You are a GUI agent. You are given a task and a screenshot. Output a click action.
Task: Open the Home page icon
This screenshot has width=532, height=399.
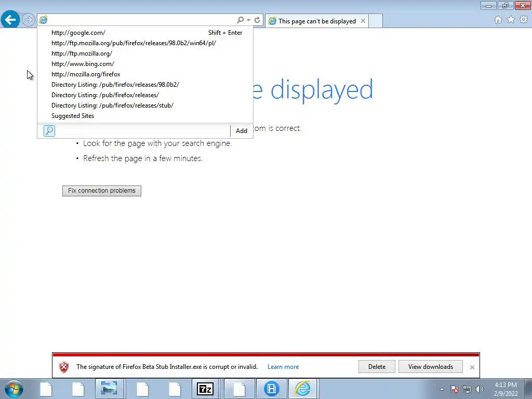coord(498,20)
